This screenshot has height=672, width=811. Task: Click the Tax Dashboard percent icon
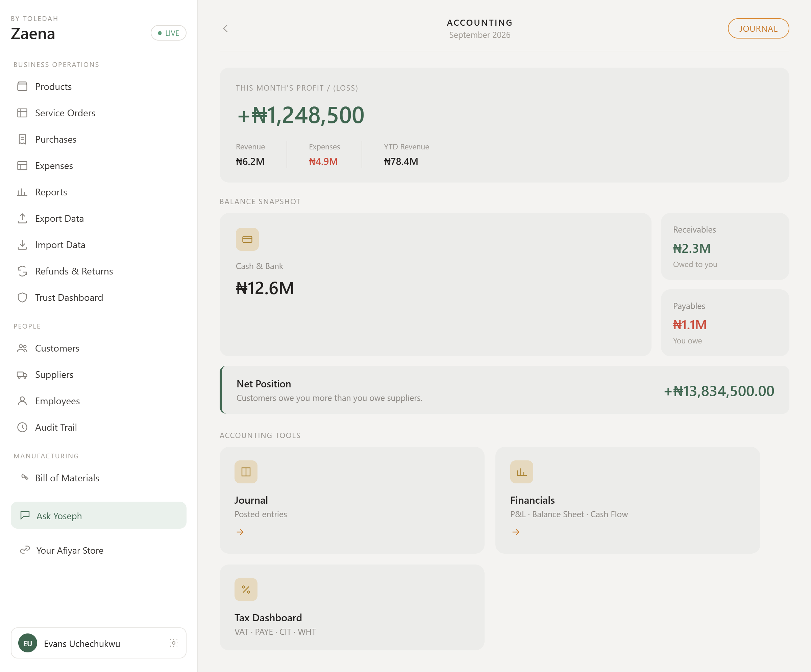pos(246,589)
